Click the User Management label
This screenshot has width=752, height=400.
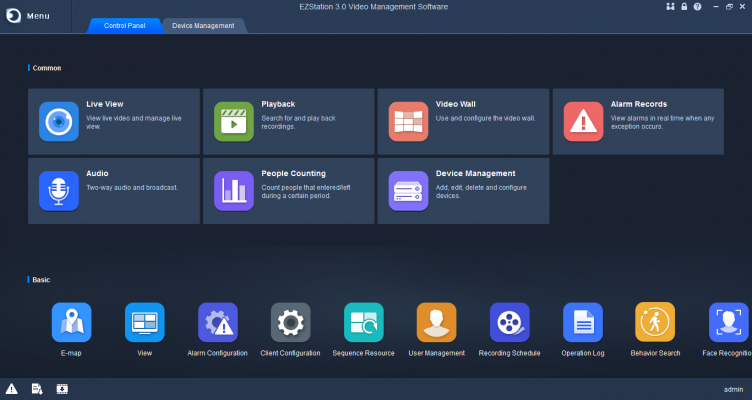436,353
